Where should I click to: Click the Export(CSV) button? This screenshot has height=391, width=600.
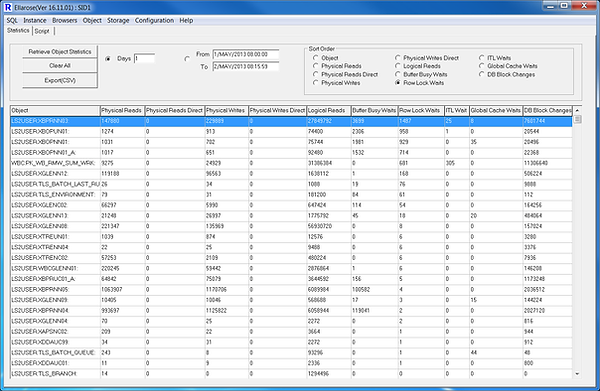[x=60, y=80]
